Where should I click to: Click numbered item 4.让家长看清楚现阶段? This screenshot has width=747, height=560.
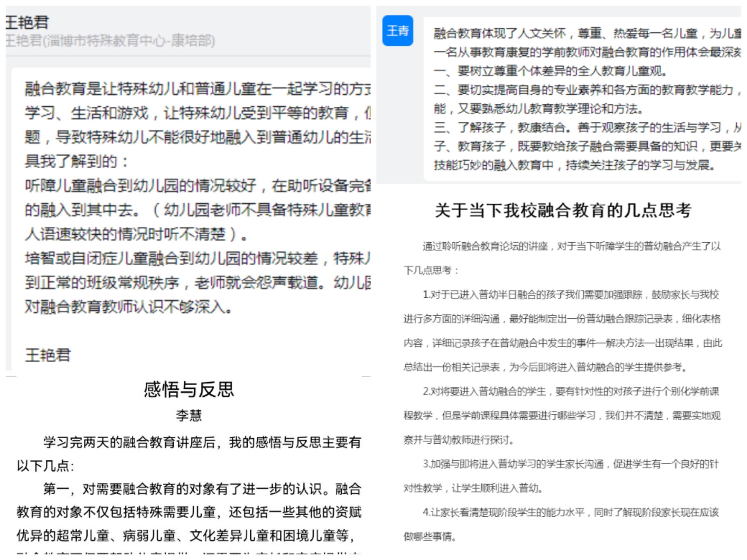pyautogui.click(x=571, y=512)
